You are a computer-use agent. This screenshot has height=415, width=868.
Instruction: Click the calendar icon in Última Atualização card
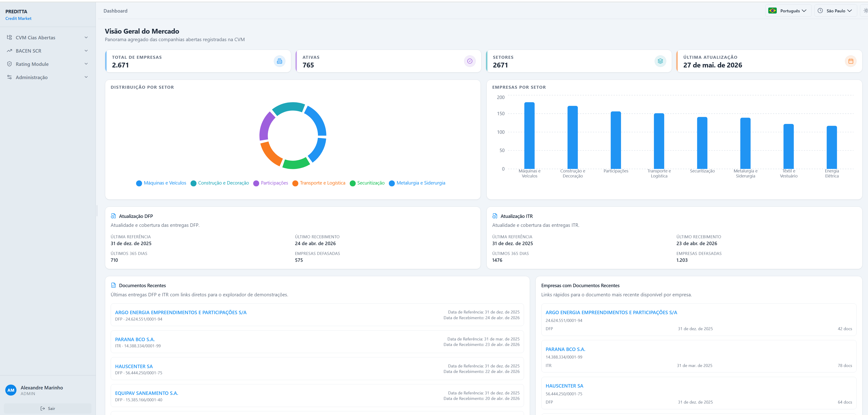(x=850, y=61)
